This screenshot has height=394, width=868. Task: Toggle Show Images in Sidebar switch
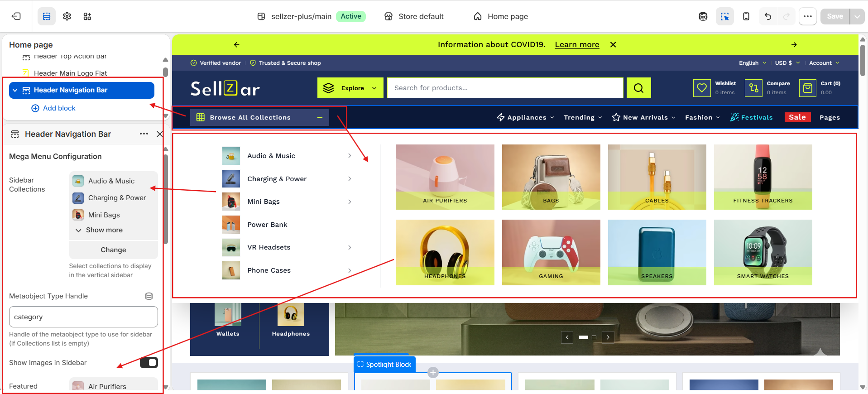pos(149,363)
